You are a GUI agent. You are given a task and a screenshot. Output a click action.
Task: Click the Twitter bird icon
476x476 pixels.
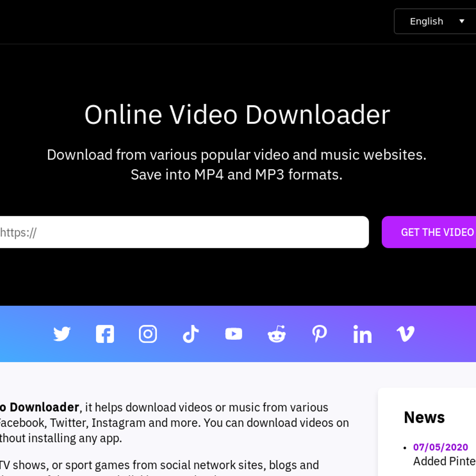[62, 334]
